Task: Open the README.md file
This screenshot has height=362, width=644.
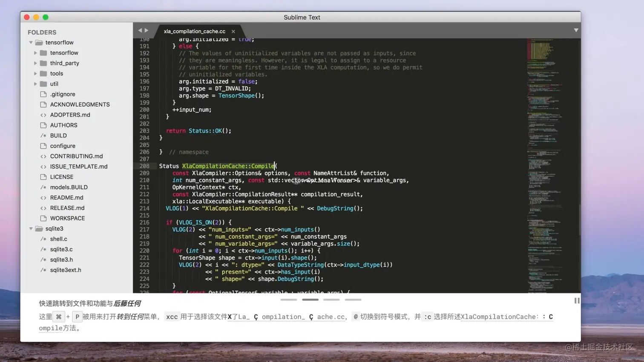Action: (x=66, y=197)
